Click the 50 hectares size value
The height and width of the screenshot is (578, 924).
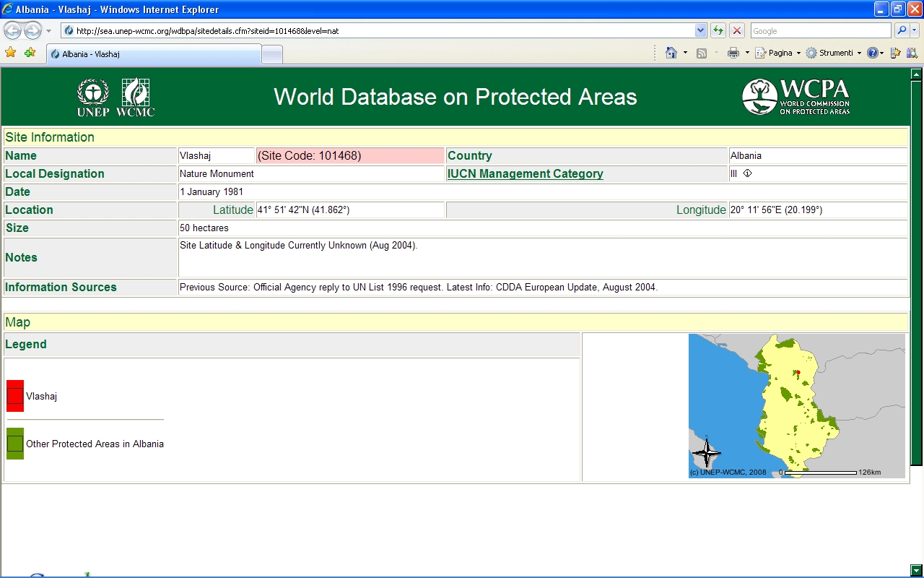204,228
